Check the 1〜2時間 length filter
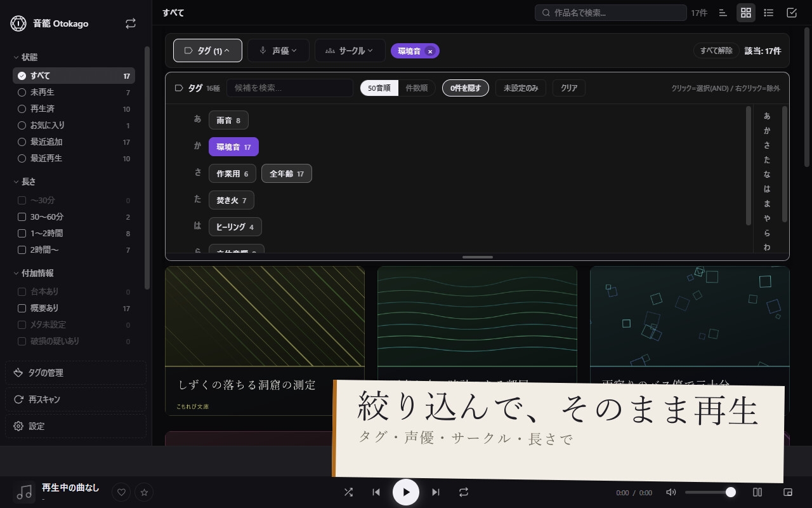This screenshot has height=508, width=812. click(74, 233)
